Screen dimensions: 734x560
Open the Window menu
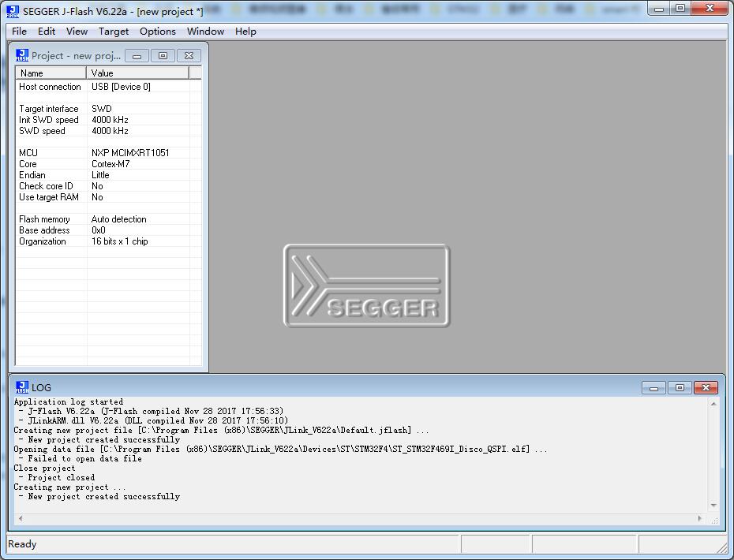pos(205,32)
